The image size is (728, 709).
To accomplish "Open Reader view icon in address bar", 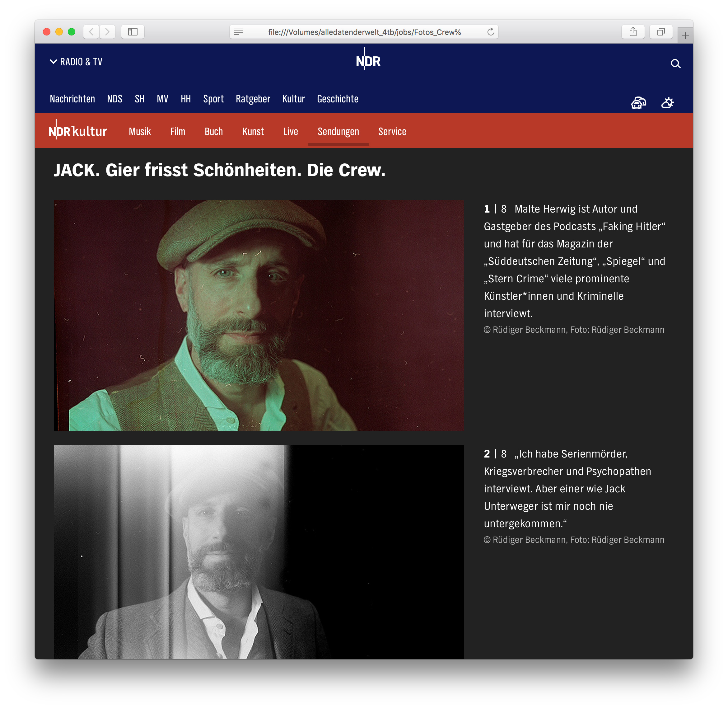I will 238,32.
